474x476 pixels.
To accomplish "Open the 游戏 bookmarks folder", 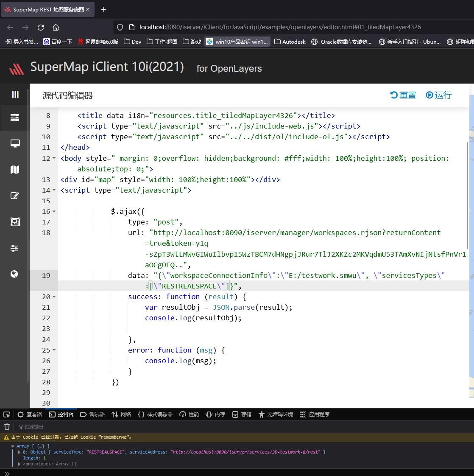I will click(x=192, y=42).
